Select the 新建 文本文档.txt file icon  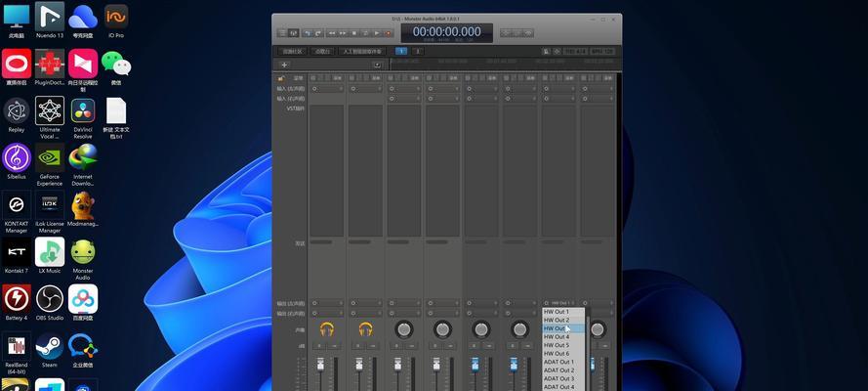116,117
